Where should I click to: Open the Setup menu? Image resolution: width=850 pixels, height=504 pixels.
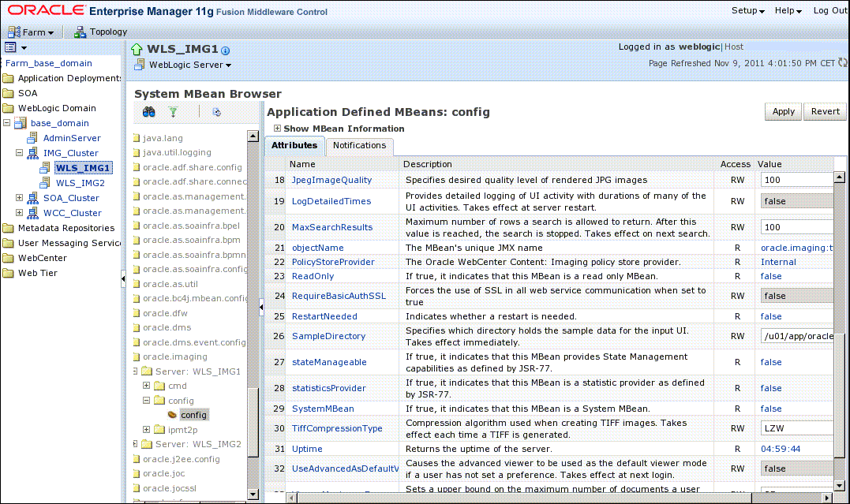pos(747,11)
